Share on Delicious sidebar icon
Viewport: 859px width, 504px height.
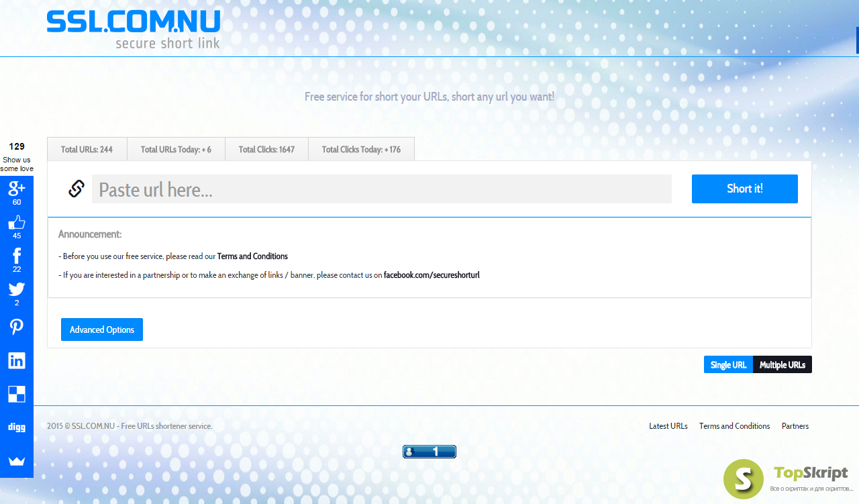click(17, 394)
